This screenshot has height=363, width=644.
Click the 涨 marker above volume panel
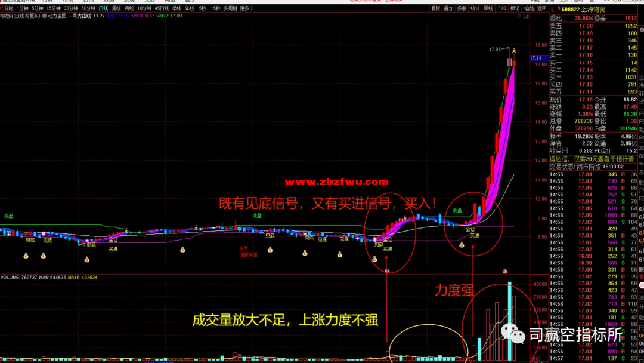(x=505, y=271)
